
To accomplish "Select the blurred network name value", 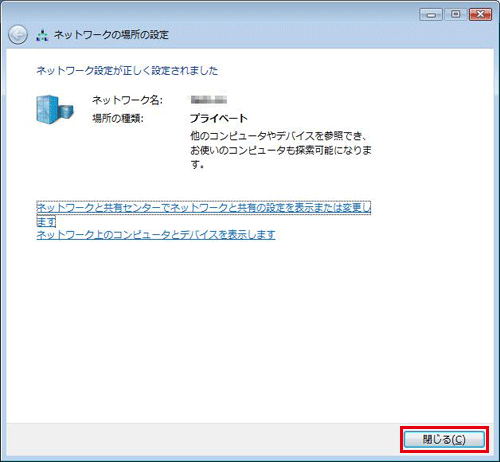I will pos(209,100).
